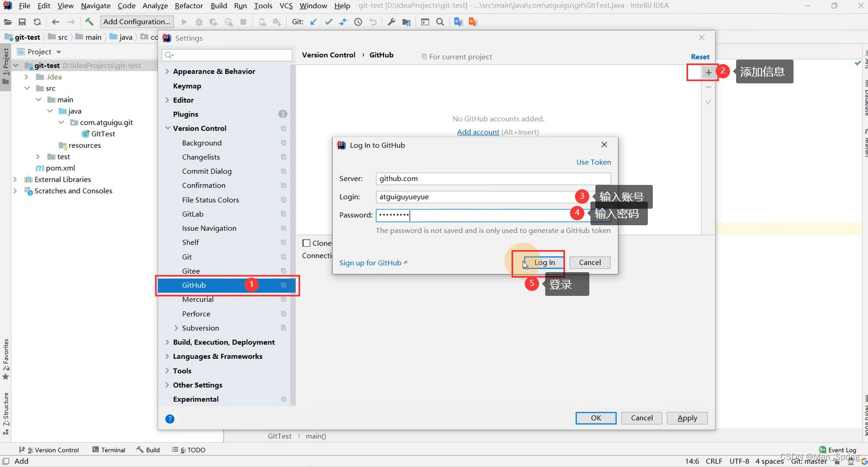Click the Forward navigation arrow
Image resolution: width=868 pixels, height=467 pixels.
pos(71,22)
